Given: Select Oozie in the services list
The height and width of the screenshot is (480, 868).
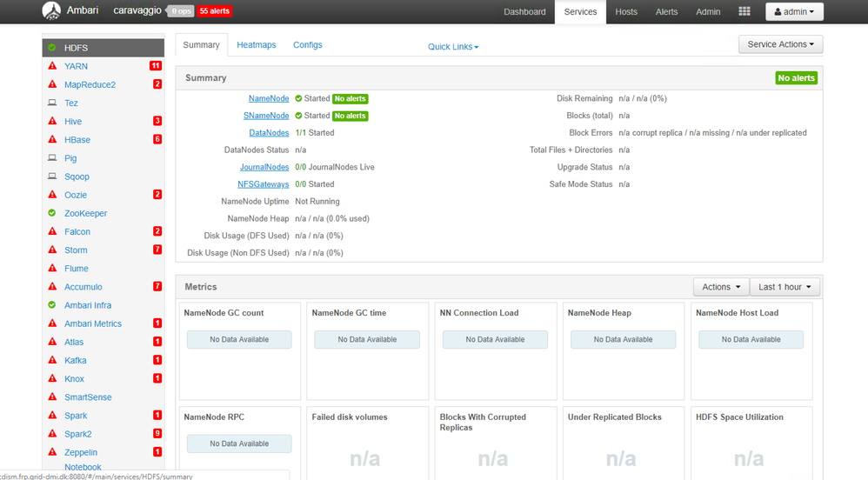Looking at the screenshot, I should 76,195.
